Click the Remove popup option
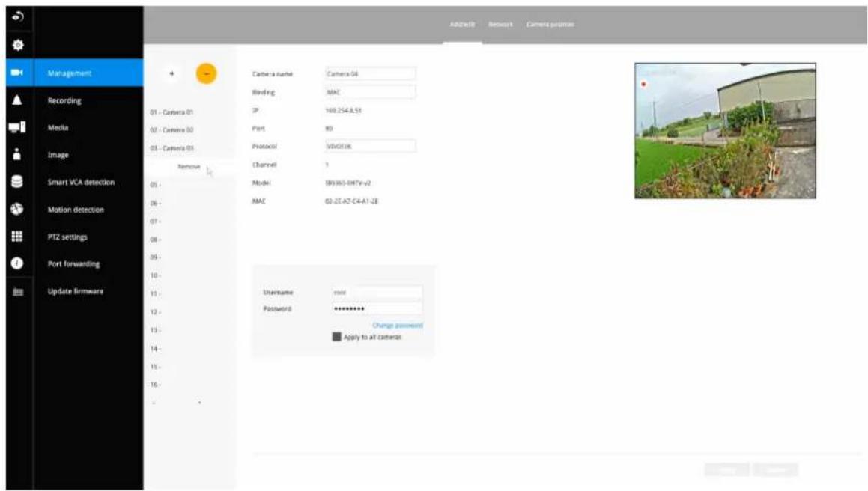Viewport: 868px width, 491px height. click(189, 167)
